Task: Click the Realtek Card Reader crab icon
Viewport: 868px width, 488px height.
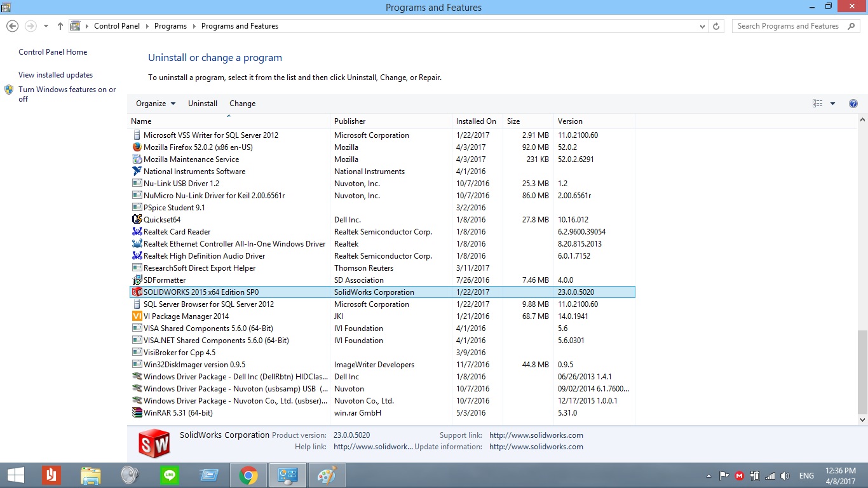Action: click(x=137, y=232)
